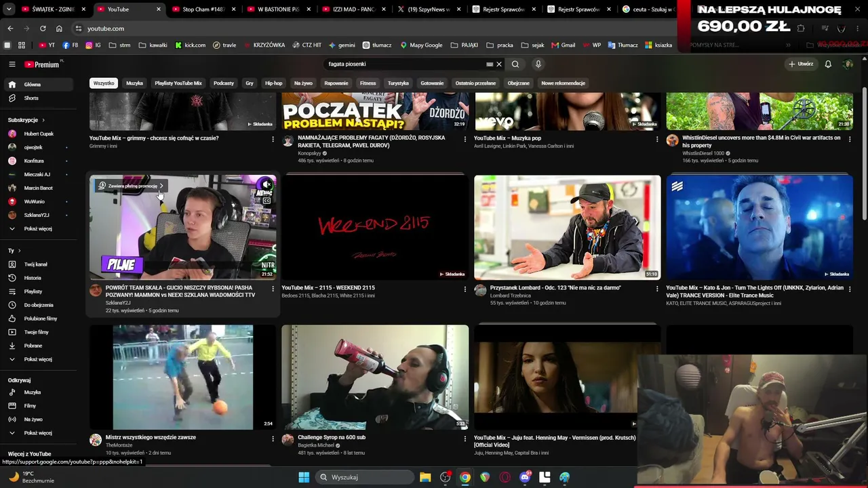Open Do obejrzenia watch later list

point(38,305)
